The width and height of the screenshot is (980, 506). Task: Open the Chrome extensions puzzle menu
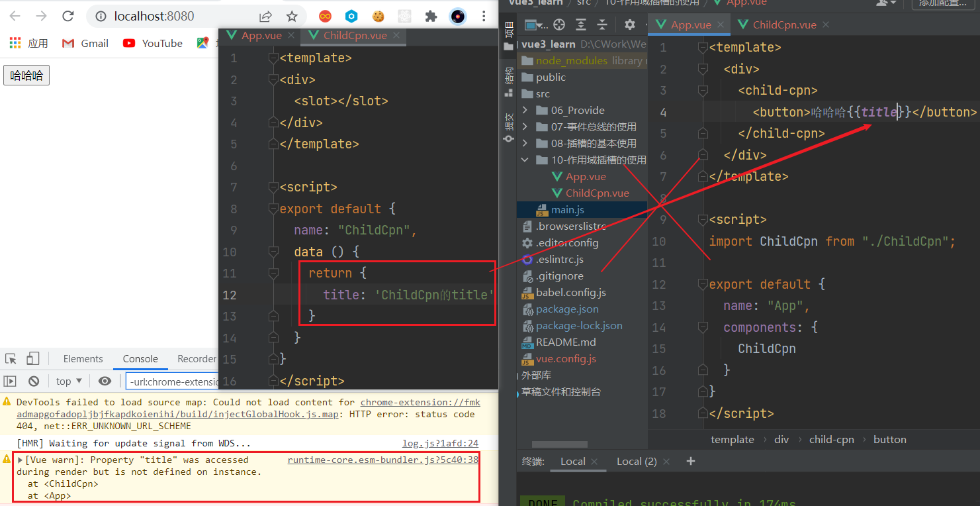click(x=431, y=17)
